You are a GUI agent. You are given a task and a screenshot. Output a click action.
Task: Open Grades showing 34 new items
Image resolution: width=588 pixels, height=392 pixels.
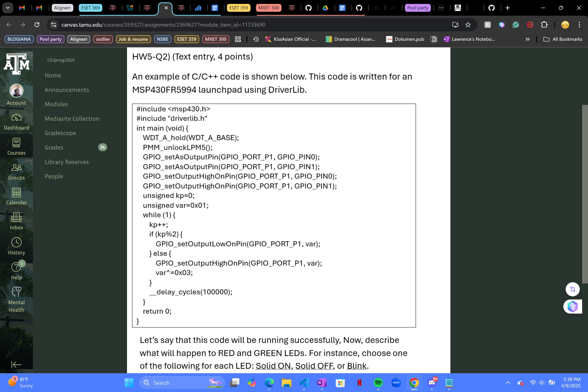pos(54,147)
